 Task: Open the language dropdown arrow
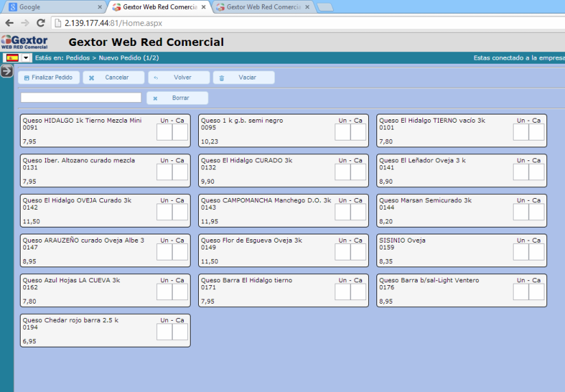pyautogui.click(x=26, y=58)
